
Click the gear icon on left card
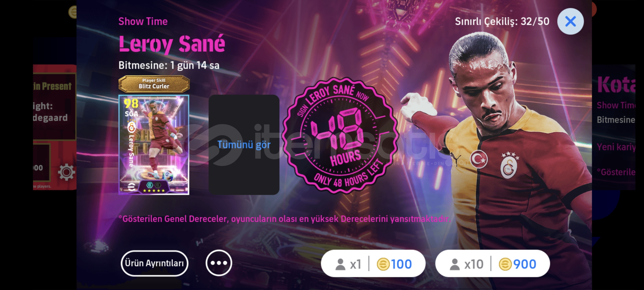click(66, 172)
